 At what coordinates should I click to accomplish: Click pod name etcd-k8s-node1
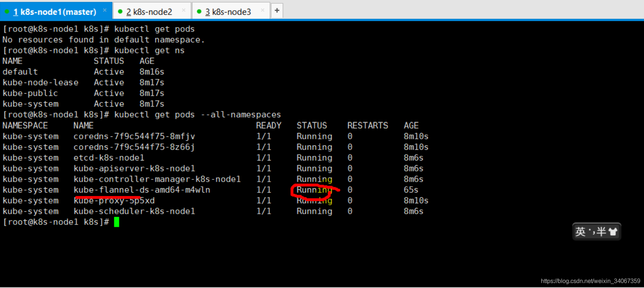[109, 158]
